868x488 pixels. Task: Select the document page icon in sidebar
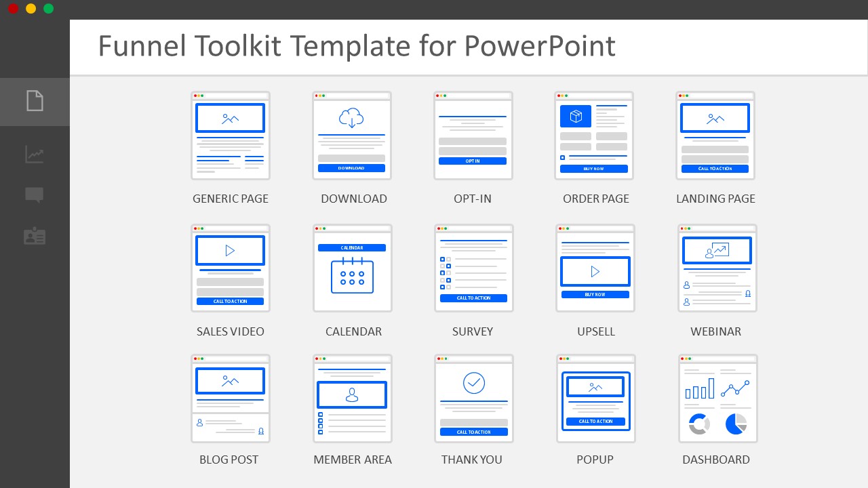[35, 101]
